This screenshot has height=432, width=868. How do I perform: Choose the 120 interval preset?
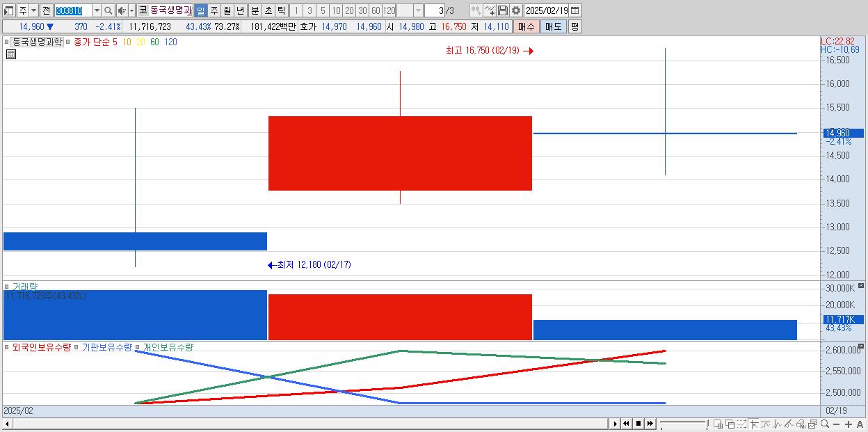coord(389,10)
